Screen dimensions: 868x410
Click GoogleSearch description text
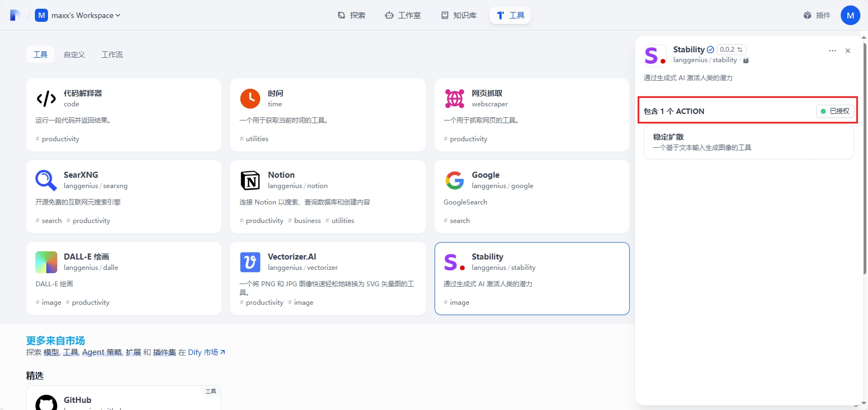(465, 202)
